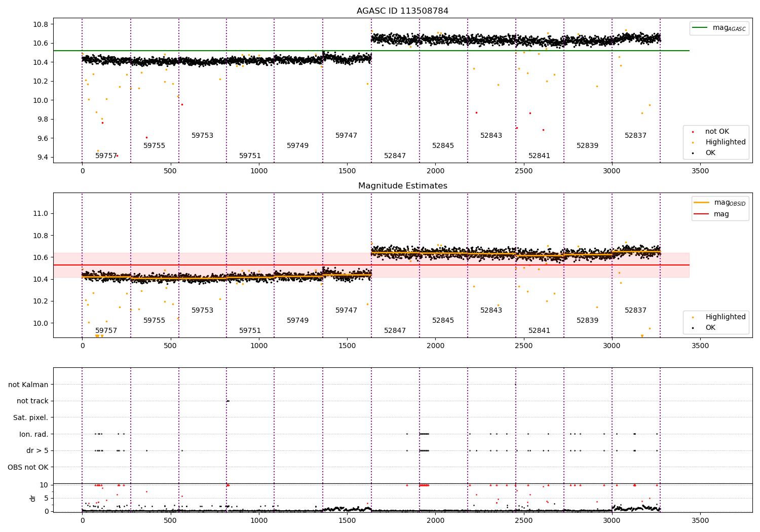
Task: Click obsid label 52843 in Magnitude Estimates plot
Action: tap(491, 311)
